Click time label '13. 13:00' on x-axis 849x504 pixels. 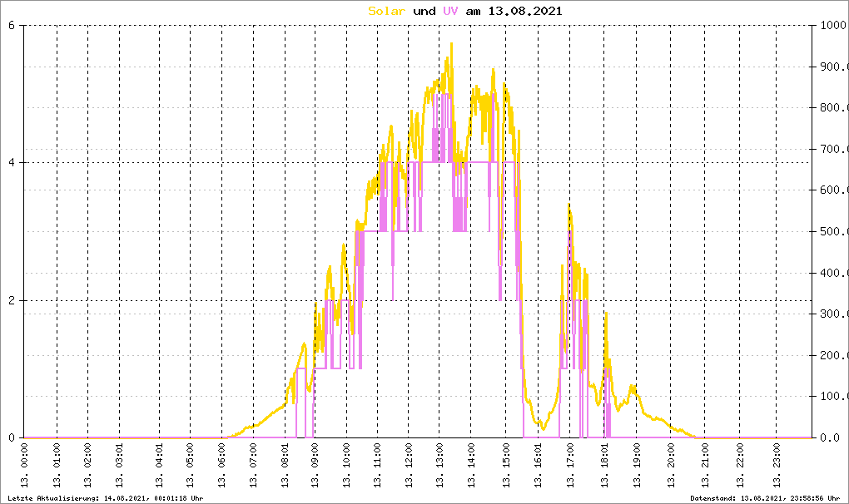pyautogui.click(x=439, y=465)
